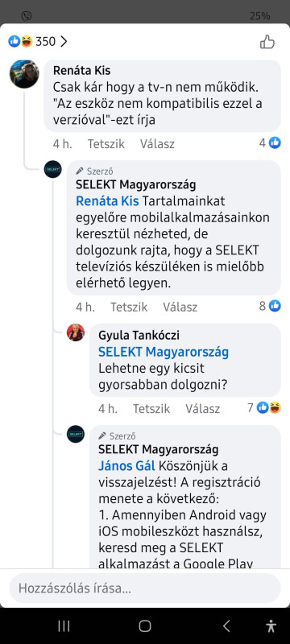Tap SELEKT logo avatar on the János Gál reply

tap(76, 434)
